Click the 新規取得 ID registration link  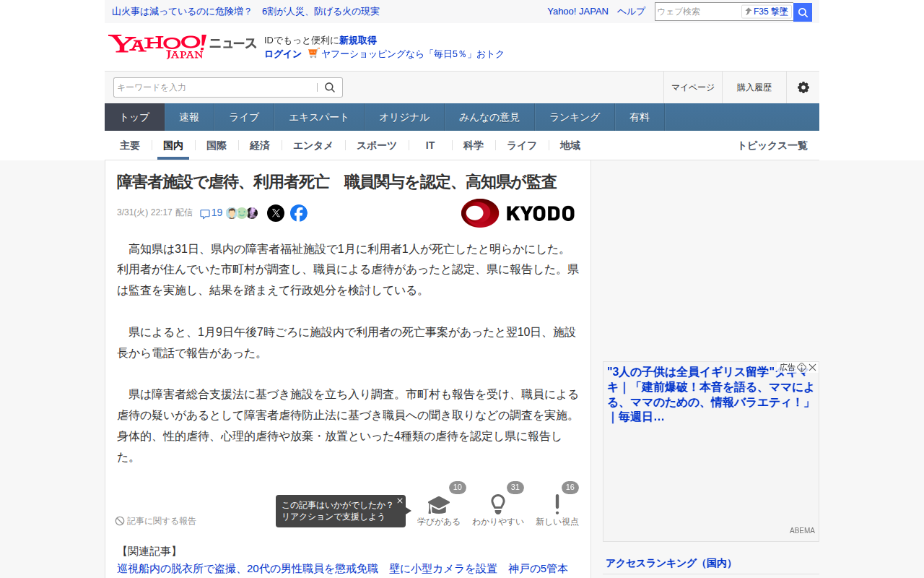click(358, 40)
